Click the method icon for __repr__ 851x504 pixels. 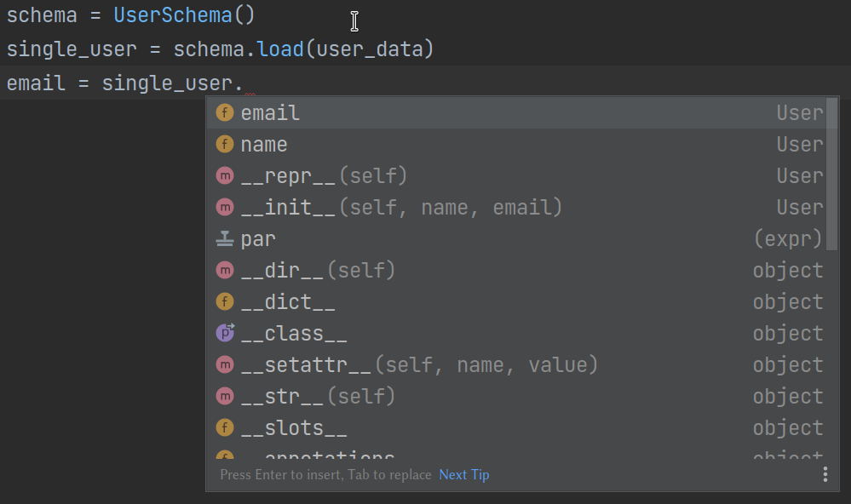pyautogui.click(x=225, y=176)
